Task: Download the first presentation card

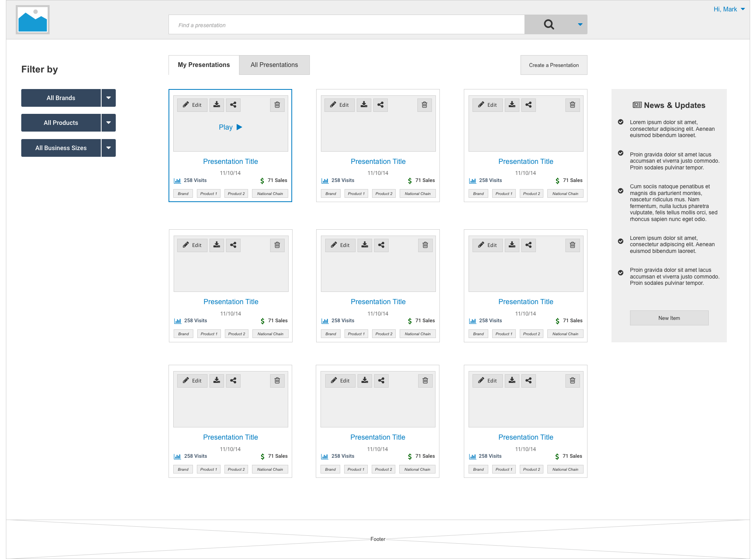Action: [x=217, y=105]
